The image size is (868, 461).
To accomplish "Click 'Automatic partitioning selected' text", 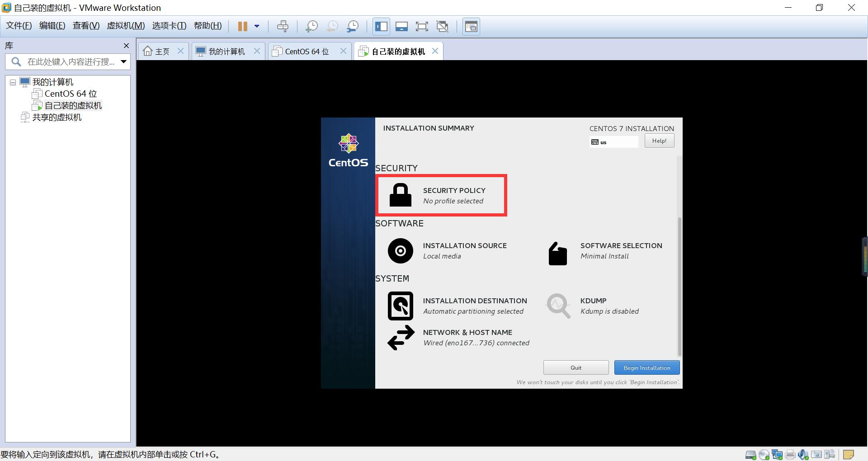I will click(473, 311).
